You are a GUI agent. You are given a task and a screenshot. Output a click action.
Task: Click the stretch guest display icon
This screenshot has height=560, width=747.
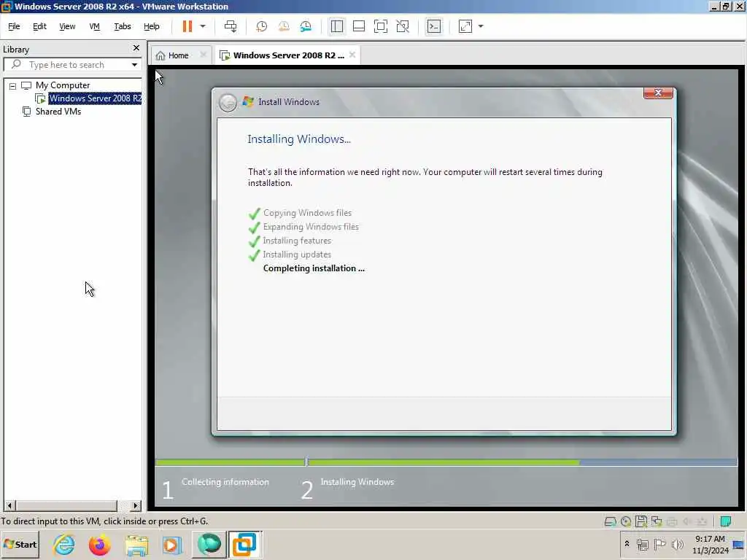coord(465,26)
